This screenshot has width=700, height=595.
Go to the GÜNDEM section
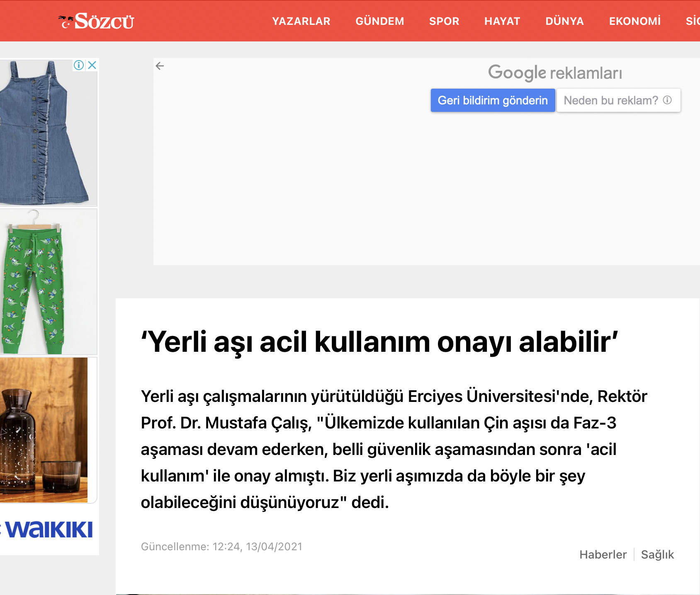point(379,21)
